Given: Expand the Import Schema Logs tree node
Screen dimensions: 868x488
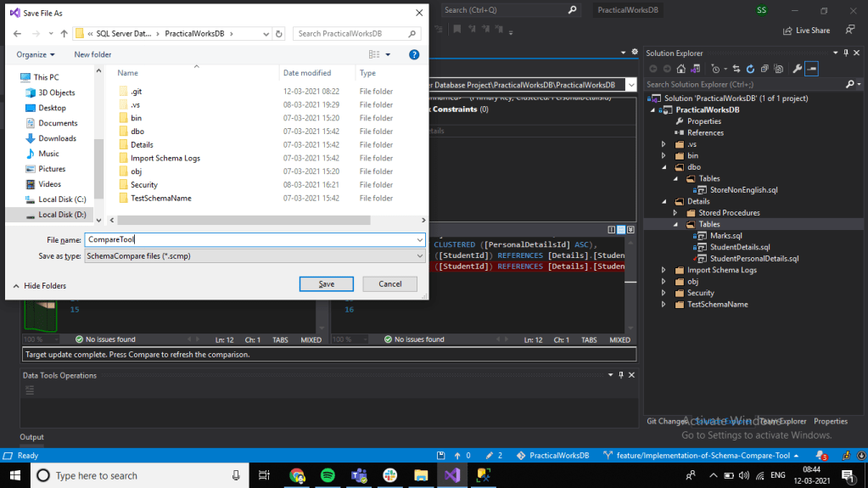Looking at the screenshot, I should pyautogui.click(x=664, y=270).
